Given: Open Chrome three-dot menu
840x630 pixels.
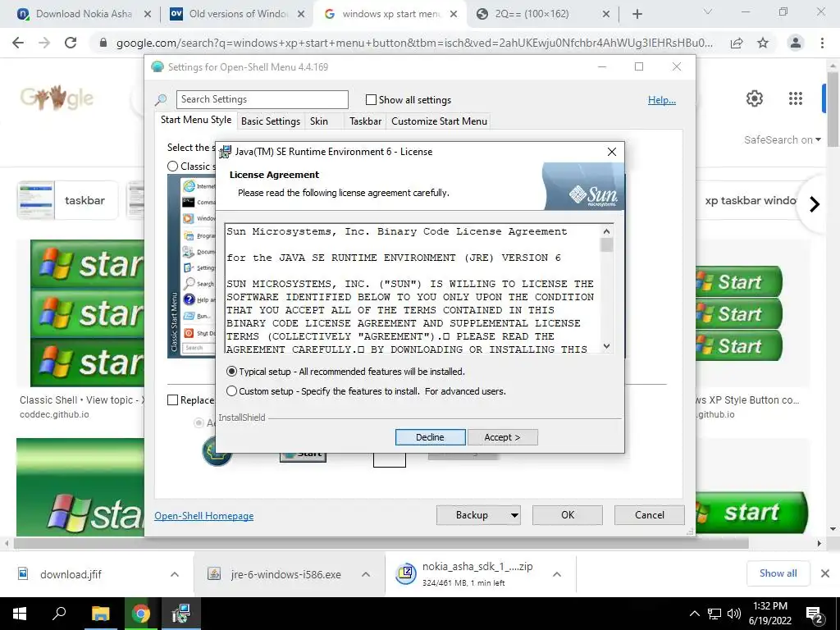Looking at the screenshot, I should click(822, 43).
